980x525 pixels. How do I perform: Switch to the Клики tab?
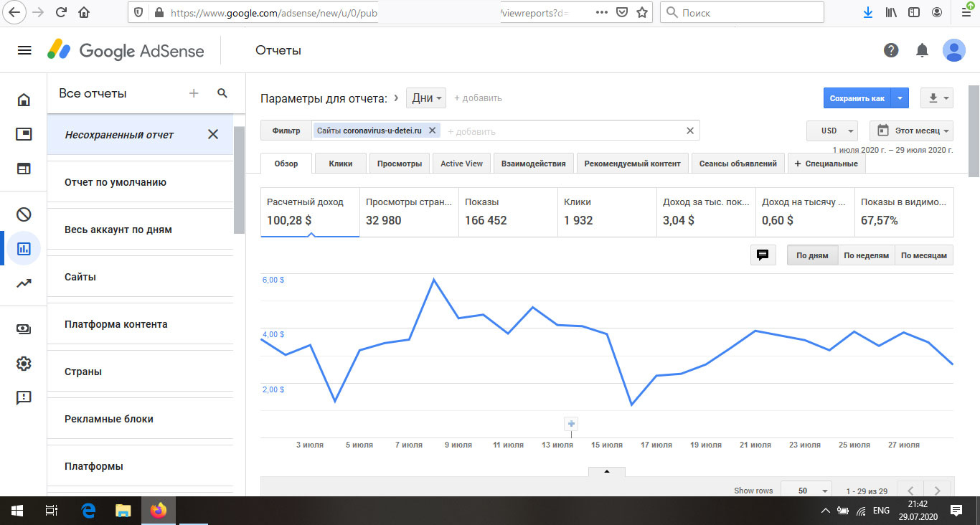pos(341,164)
